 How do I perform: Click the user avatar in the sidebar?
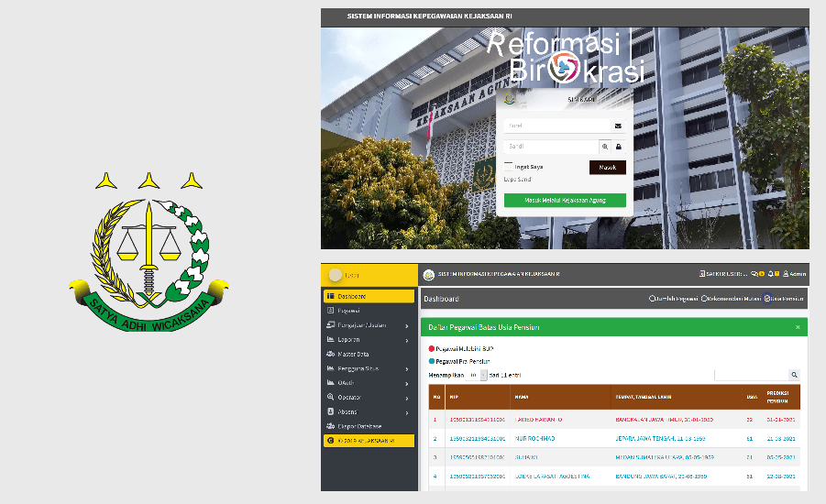[336, 275]
